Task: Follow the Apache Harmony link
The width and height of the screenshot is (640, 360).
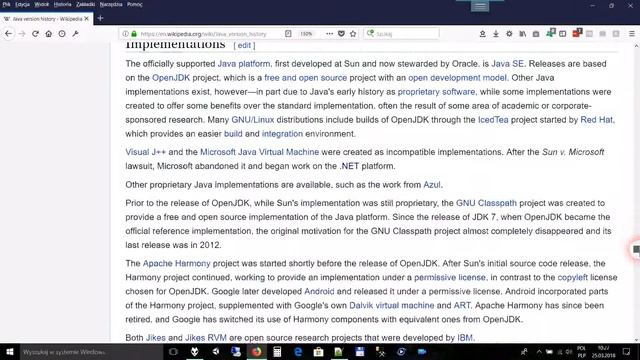Action: pos(176,263)
